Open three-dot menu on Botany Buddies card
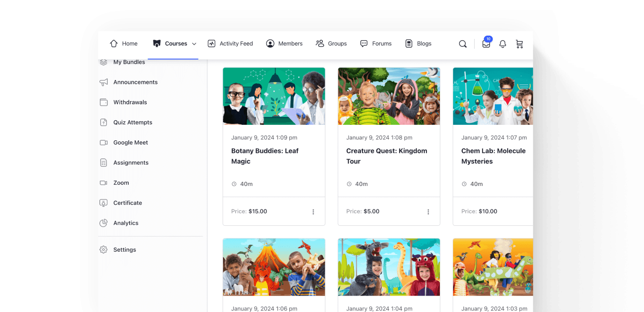644x312 pixels. pos(313,212)
